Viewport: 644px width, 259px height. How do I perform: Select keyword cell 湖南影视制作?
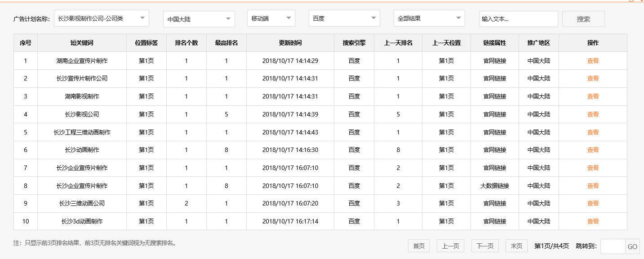pos(82,96)
